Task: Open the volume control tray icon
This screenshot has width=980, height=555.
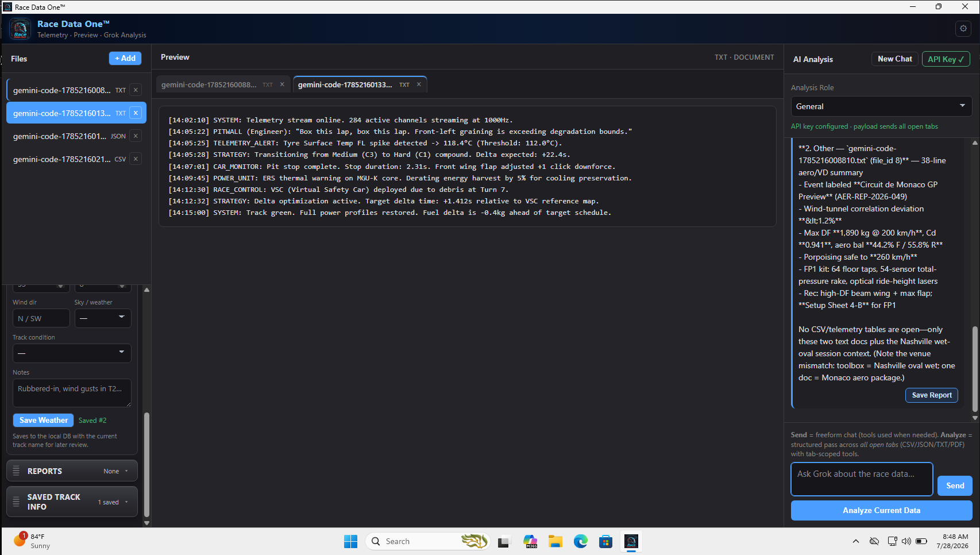Action: 906,541
